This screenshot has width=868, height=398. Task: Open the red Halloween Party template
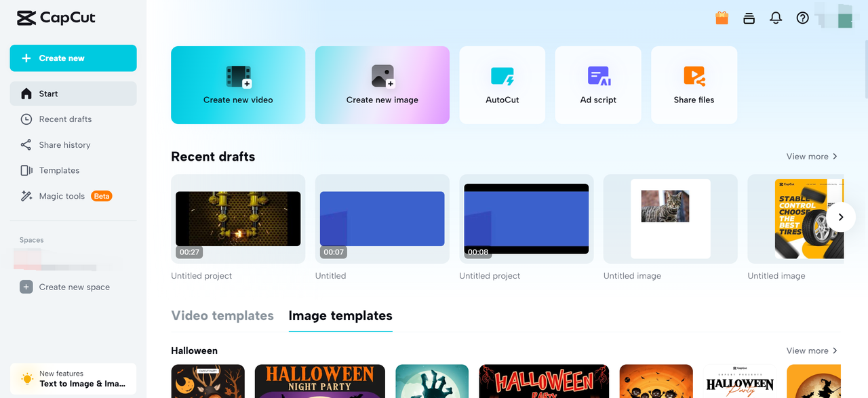tap(544, 381)
